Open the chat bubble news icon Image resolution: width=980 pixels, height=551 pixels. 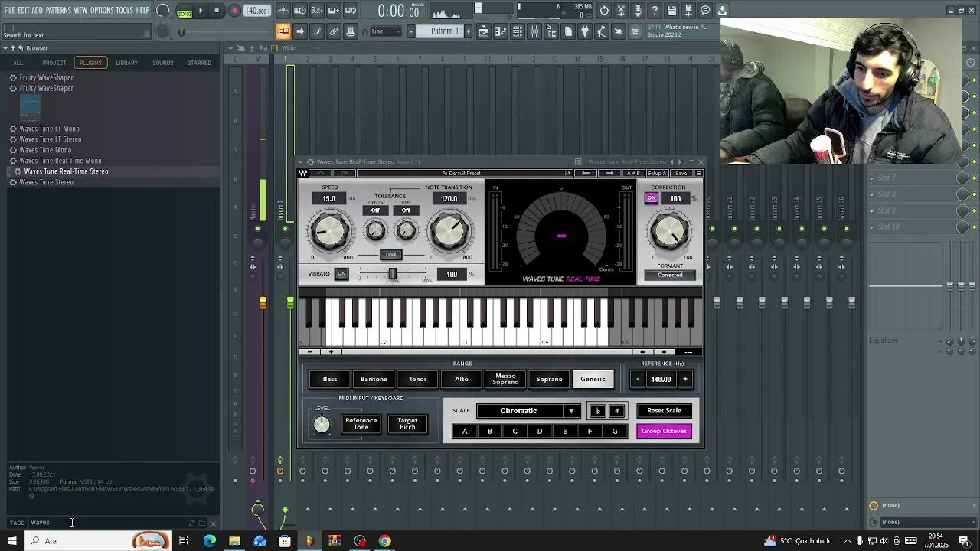(705, 11)
